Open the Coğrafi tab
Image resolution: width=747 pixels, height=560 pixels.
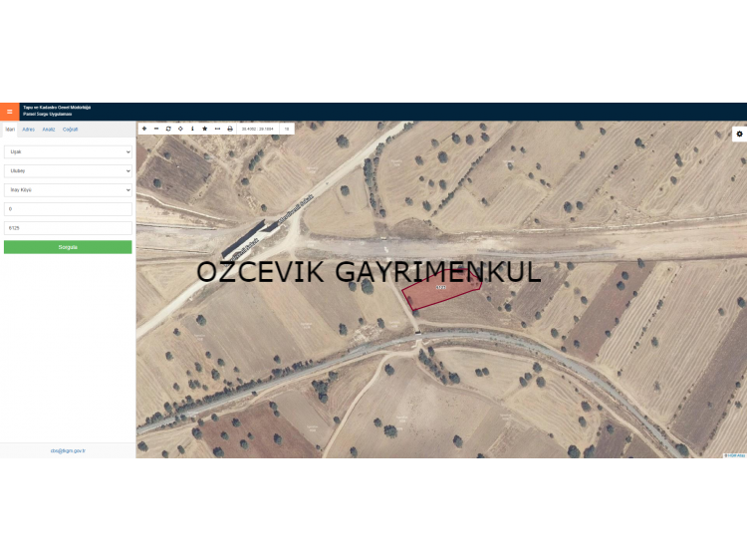click(x=70, y=130)
